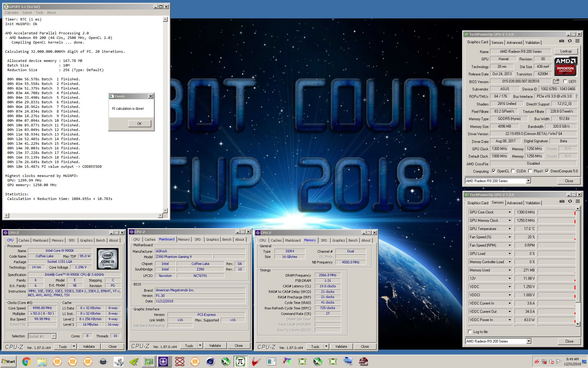Click the red atom icon in the taskbar

(x=180, y=362)
